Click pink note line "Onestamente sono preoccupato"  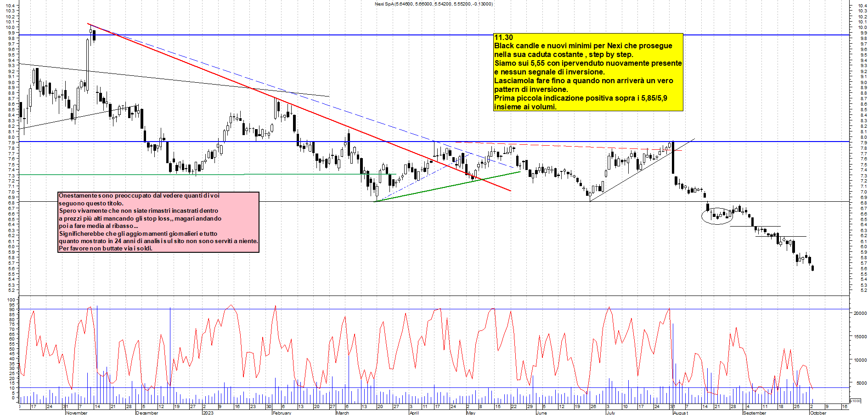139,196
